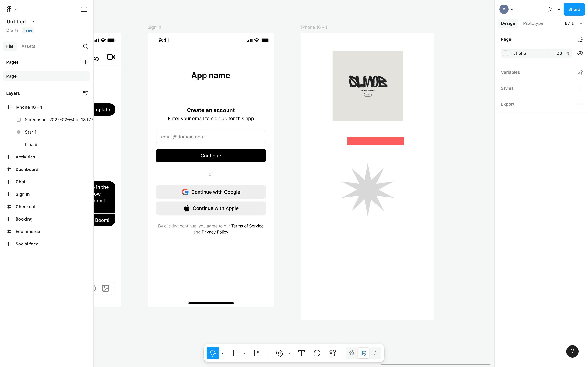Add a new page with plus icon

(x=85, y=62)
